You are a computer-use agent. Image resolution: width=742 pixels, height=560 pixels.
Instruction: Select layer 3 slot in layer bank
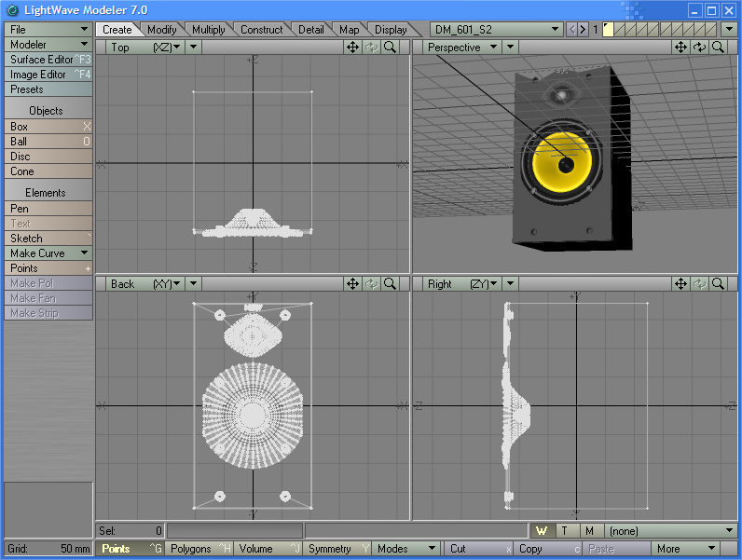pyautogui.click(x=631, y=30)
